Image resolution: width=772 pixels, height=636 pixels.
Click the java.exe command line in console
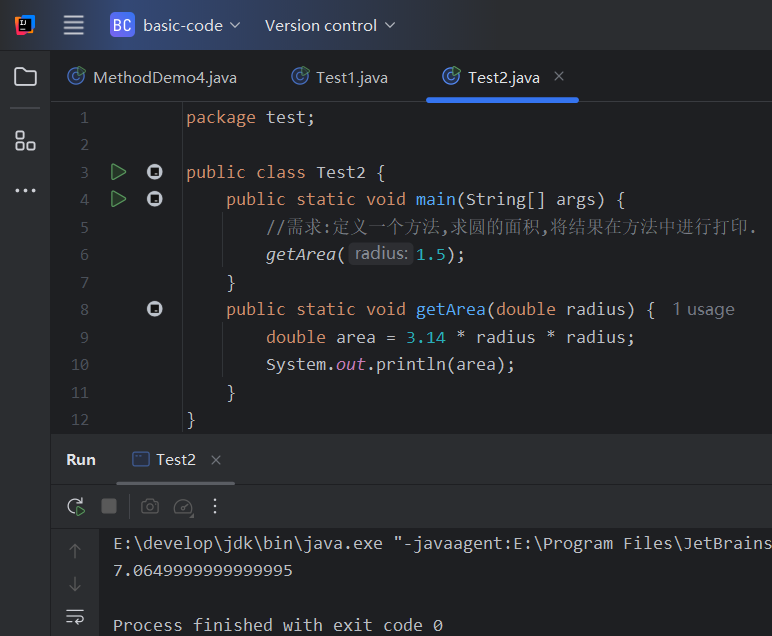[442, 543]
